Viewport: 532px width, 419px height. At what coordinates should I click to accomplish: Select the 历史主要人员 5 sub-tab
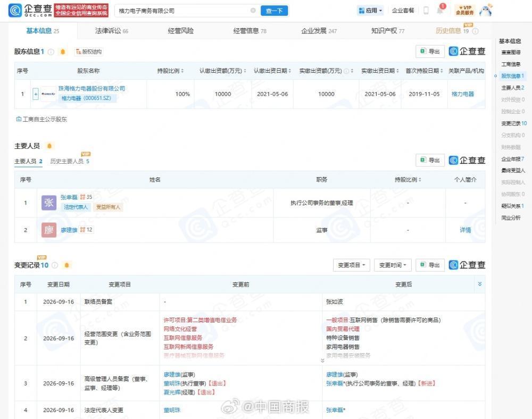[x=70, y=161]
